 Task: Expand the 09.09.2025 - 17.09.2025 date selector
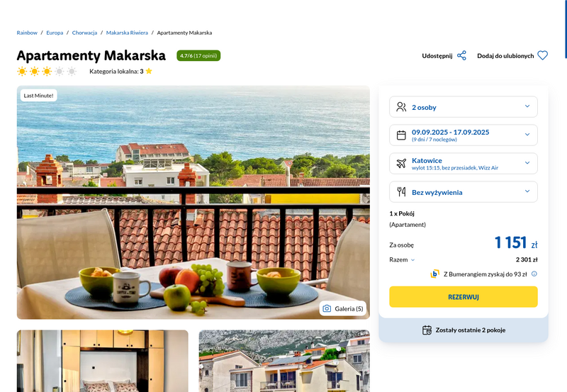(x=464, y=135)
